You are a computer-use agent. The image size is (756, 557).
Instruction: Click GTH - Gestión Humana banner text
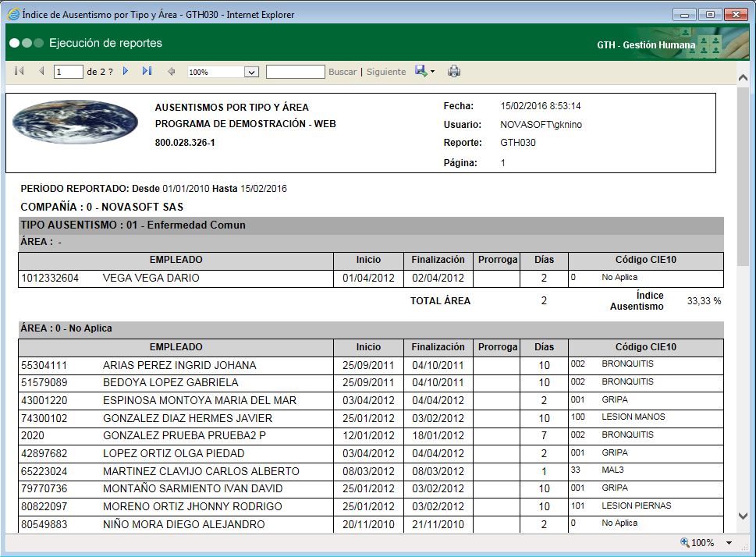(x=646, y=44)
